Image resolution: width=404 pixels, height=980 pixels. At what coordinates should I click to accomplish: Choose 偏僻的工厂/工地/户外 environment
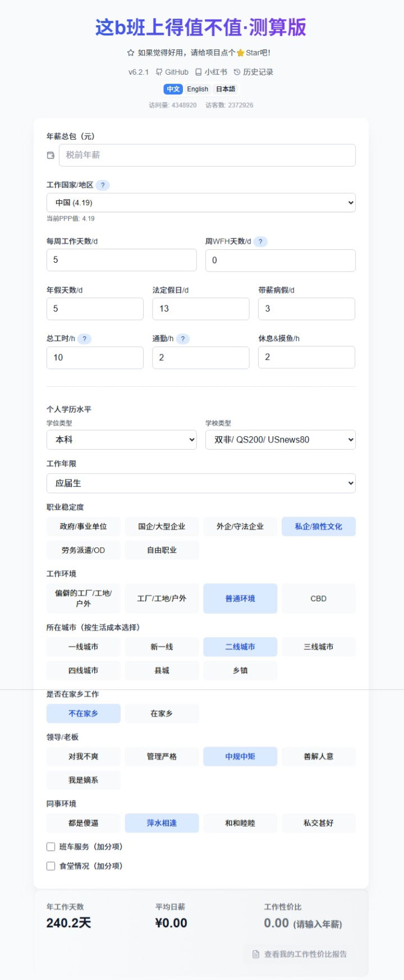83,598
